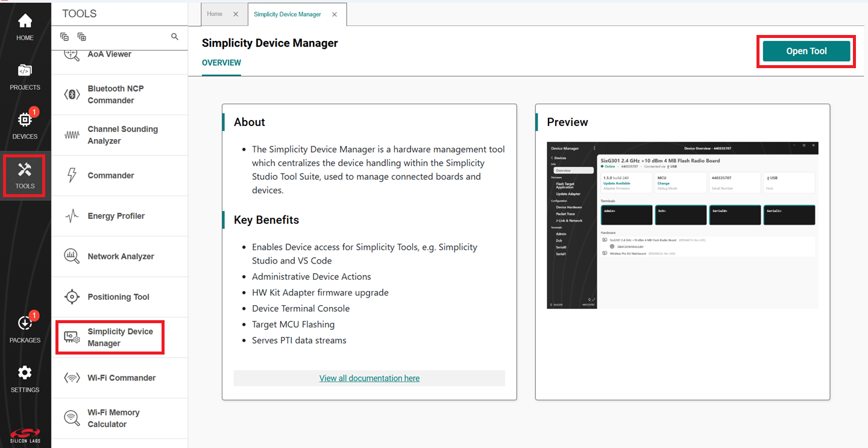
Task: Select the Network Analyzer tool
Action: pyautogui.click(x=121, y=256)
